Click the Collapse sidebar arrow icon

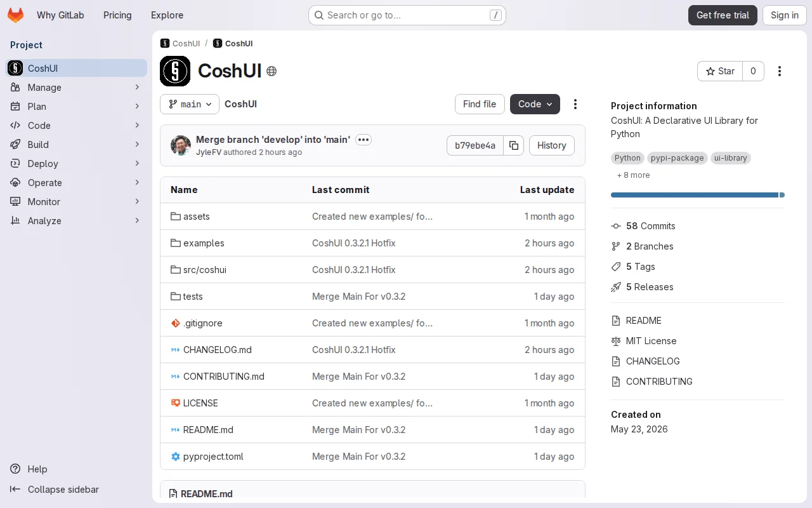(15, 490)
